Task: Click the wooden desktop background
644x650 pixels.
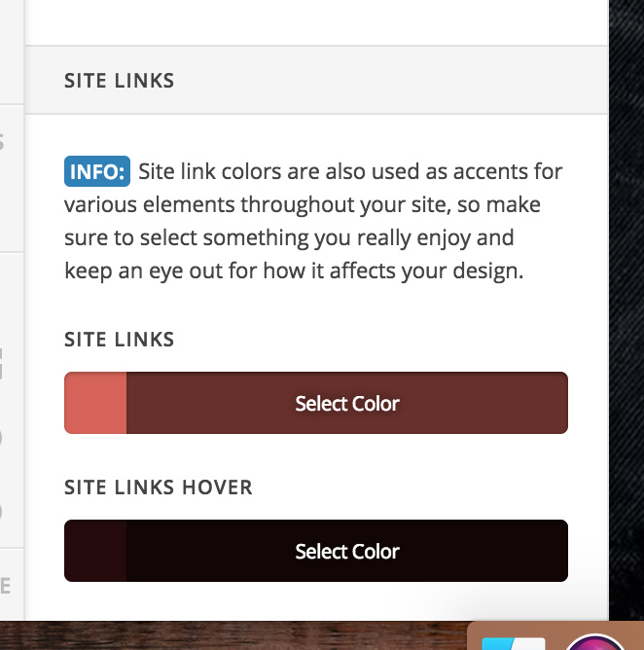Action: tap(233, 635)
